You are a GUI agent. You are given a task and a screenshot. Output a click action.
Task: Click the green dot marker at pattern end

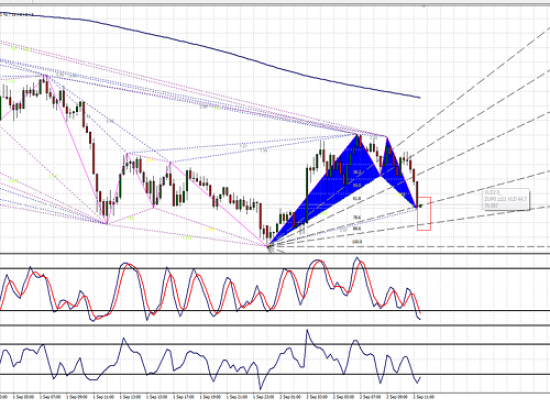tap(421, 206)
